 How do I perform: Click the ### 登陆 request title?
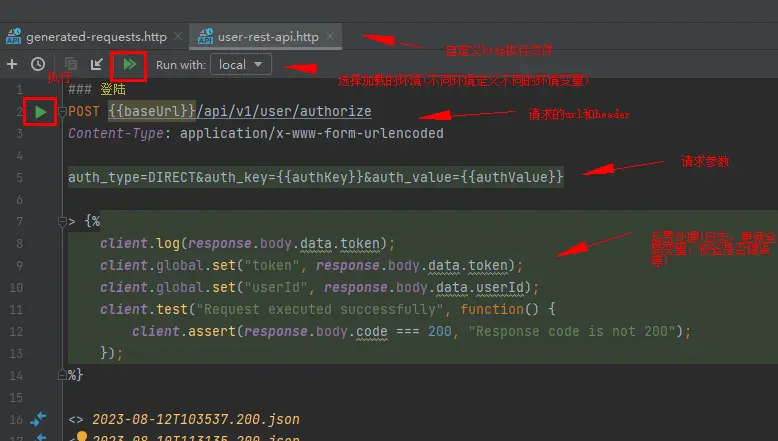(97, 89)
